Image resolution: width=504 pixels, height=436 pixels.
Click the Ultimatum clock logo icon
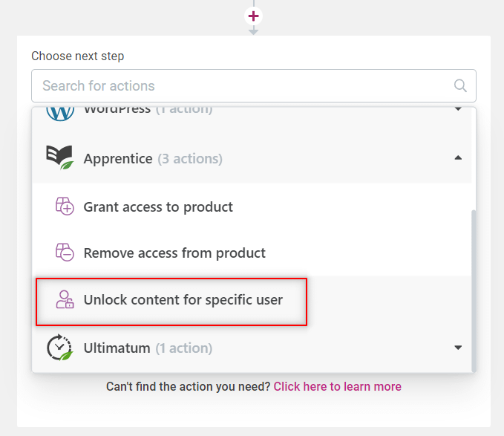(x=60, y=348)
